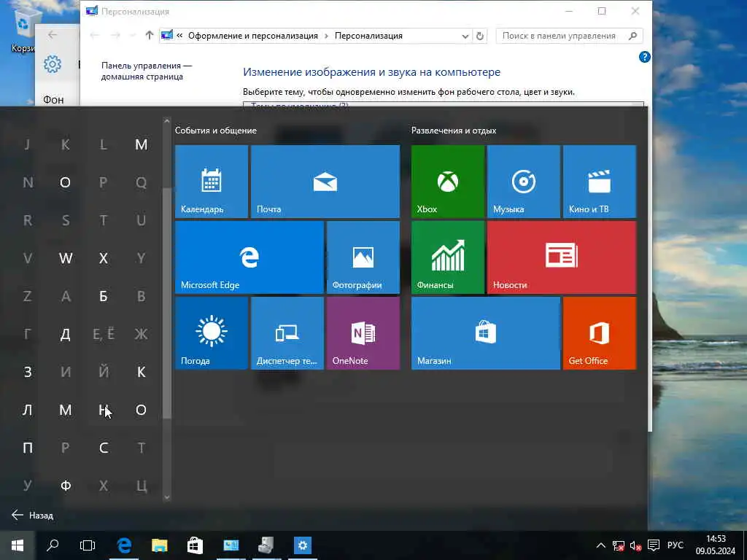Refresh the Персонализация control panel address bar

click(x=480, y=36)
